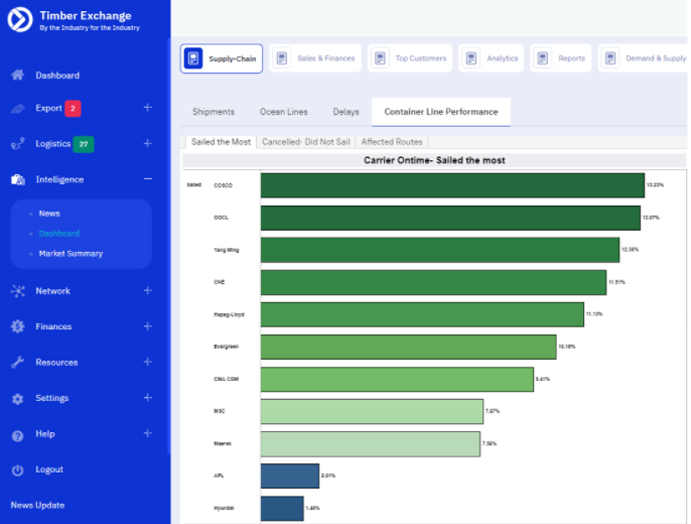Click the green Logistics badge showing 27
The width and height of the screenshot is (691, 524).
pos(83,144)
